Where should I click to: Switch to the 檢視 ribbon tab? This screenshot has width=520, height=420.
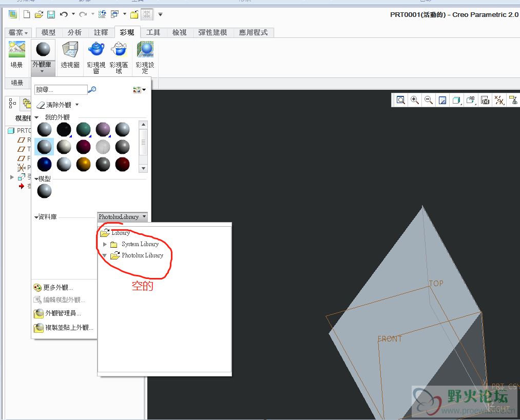pyautogui.click(x=180, y=32)
